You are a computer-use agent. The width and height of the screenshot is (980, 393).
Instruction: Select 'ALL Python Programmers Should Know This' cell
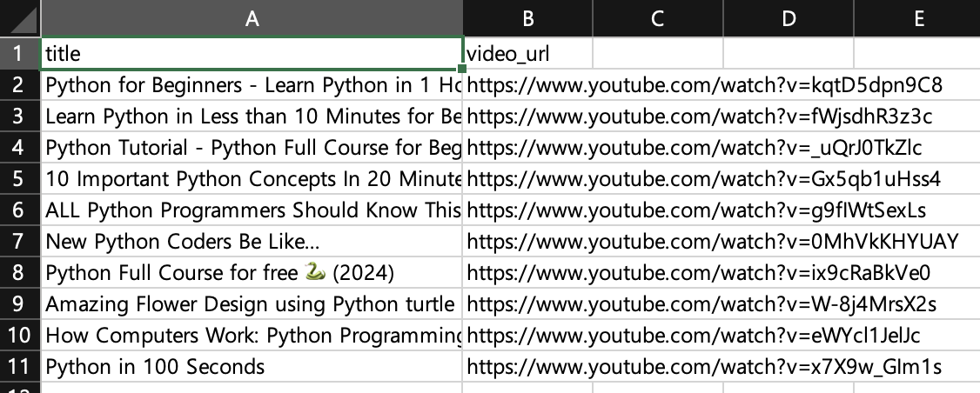coord(252,210)
